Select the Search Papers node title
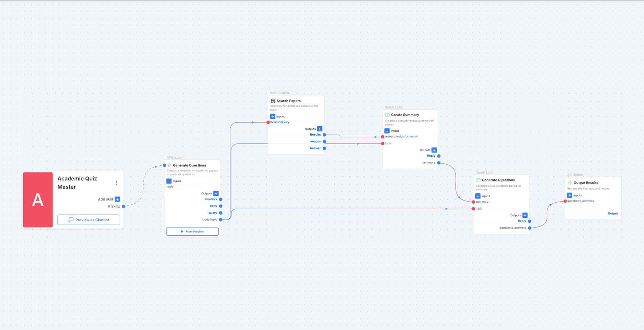Viewport: 644px width, 330px height. click(289, 101)
